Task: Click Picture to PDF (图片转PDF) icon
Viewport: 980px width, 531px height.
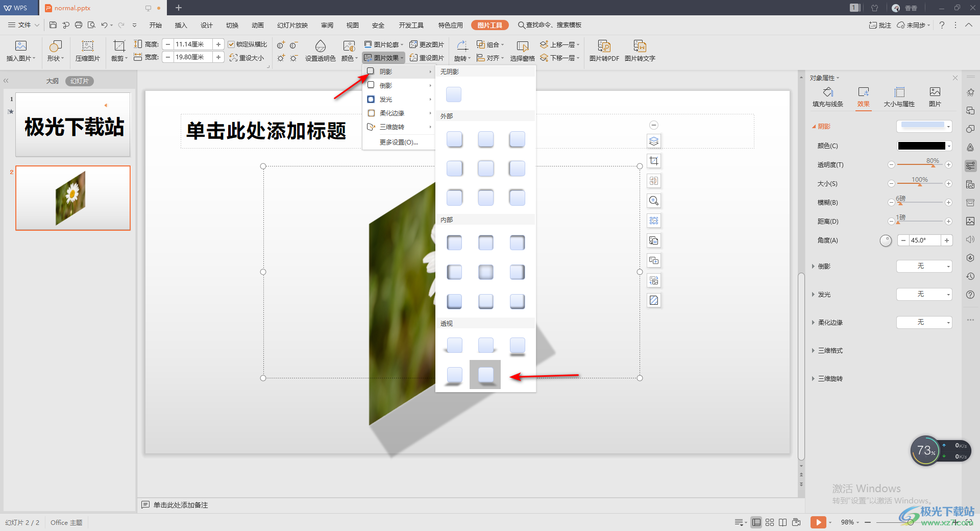Action: (x=604, y=46)
